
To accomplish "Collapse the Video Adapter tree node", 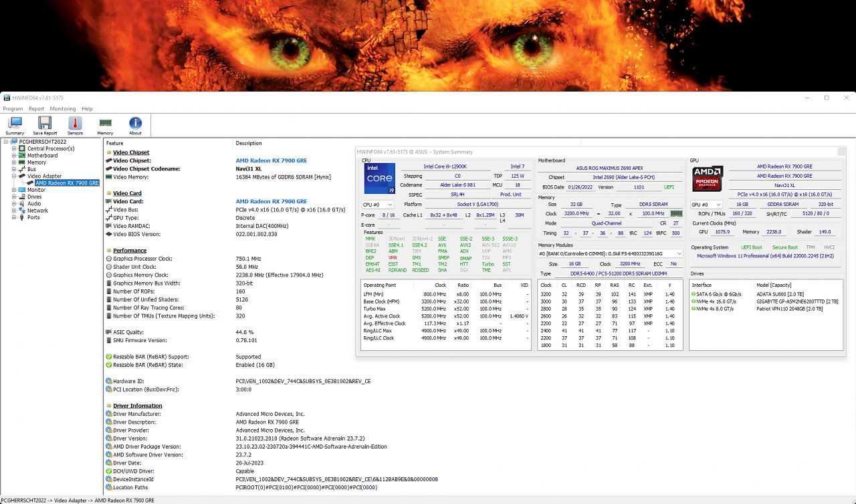I will click(14, 176).
